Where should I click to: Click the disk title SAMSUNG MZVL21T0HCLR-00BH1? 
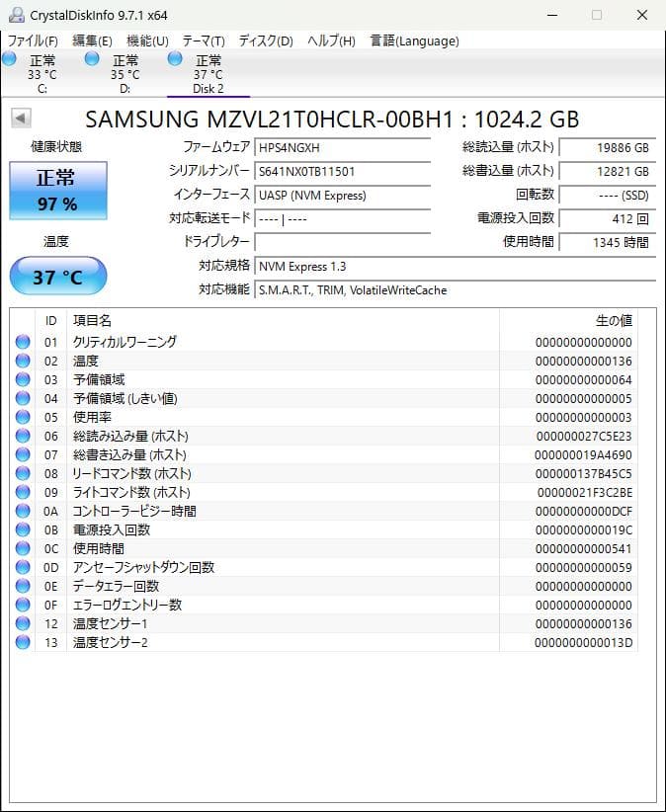[x=270, y=120]
